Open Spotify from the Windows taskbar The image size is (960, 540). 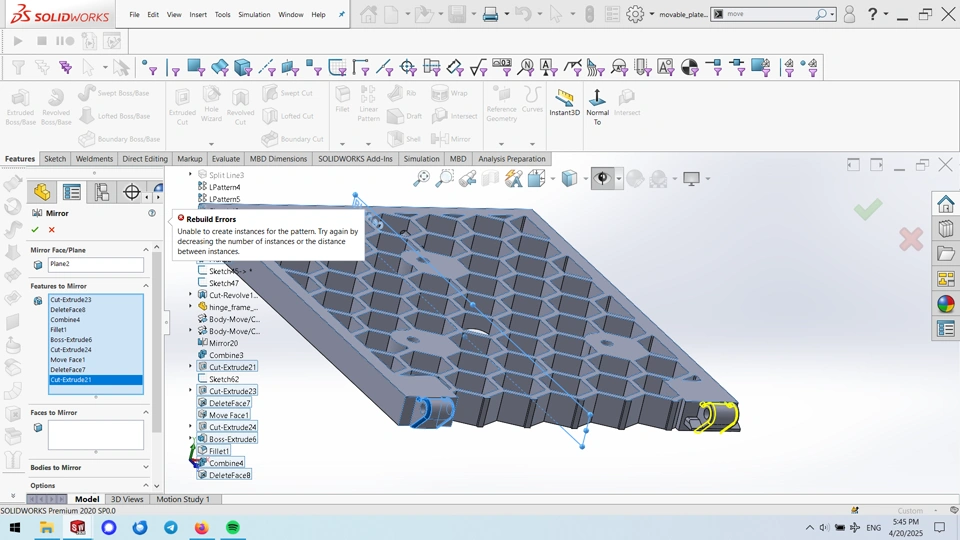pos(232,527)
